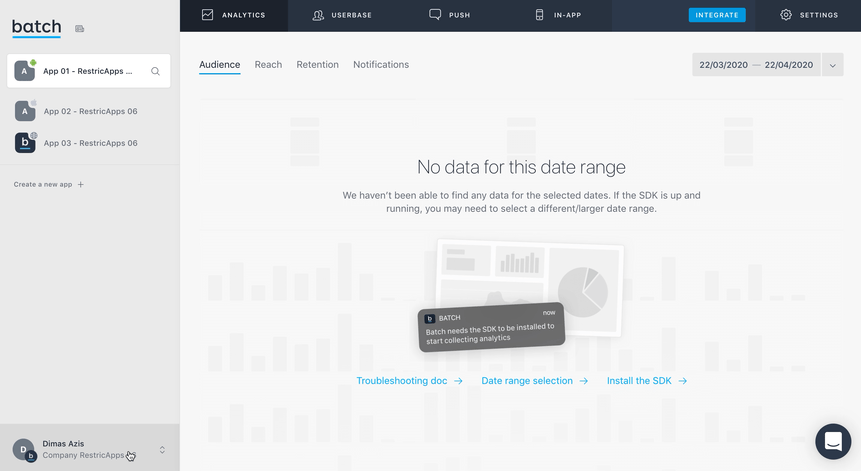Click the plus icon next to Create a new app
The height and width of the screenshot is (471, 861).
coord(81,184)
